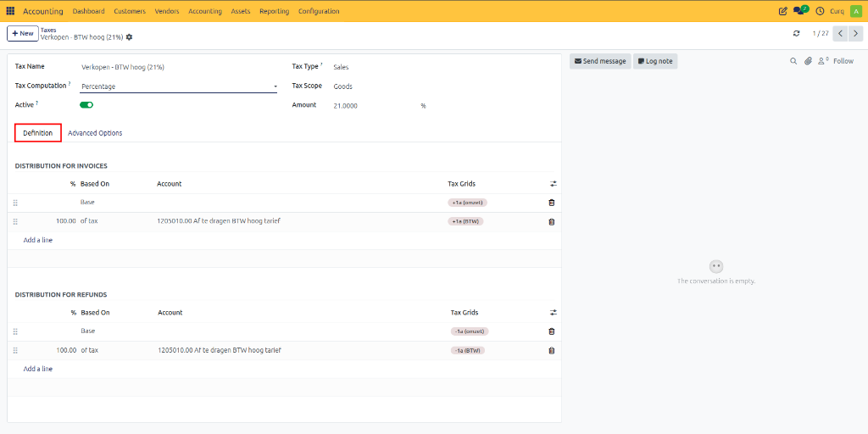Click the Send message button
Image resolution: width=868 pixels, height=434 pixels.
pos(600,61)
